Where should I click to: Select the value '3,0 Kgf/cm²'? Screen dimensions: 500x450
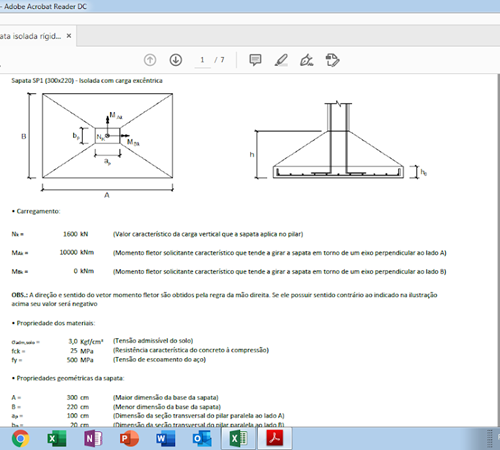86,341
